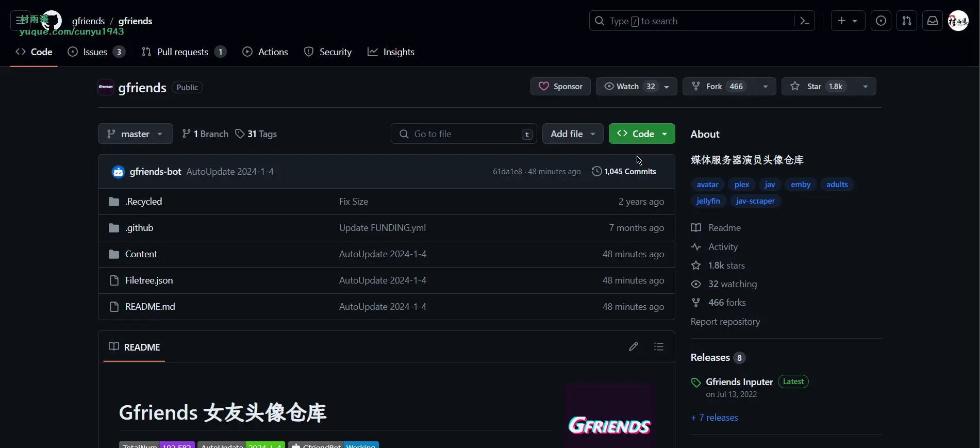Select the README tab
The height and width of the screenshot is (448, 980).
(x=135, y=347)
